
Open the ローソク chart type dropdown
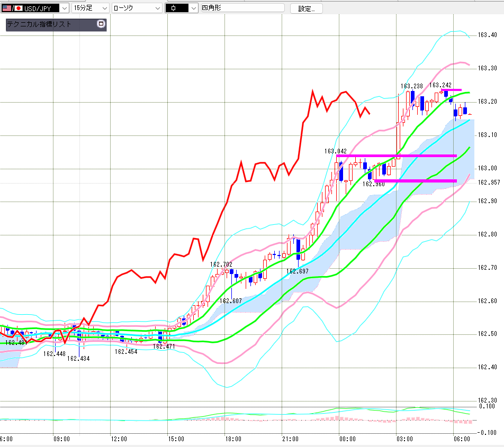pos(137,8)
